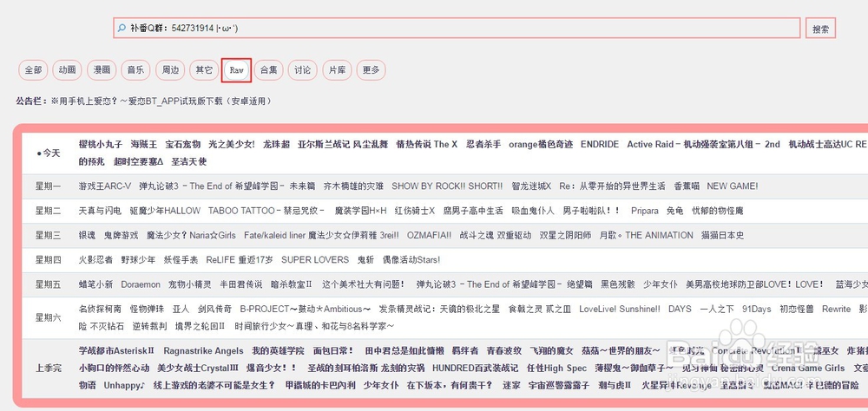868x411 pixels.
Task: Open 暗杀教室II link
Action: click(x=291, y=284)
